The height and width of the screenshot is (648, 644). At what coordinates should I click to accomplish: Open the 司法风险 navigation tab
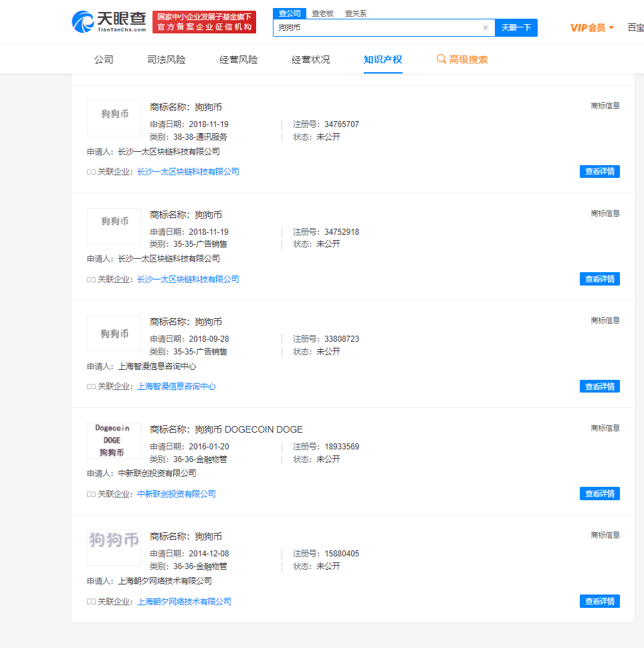pyautogui.click(x=166, y=60)
